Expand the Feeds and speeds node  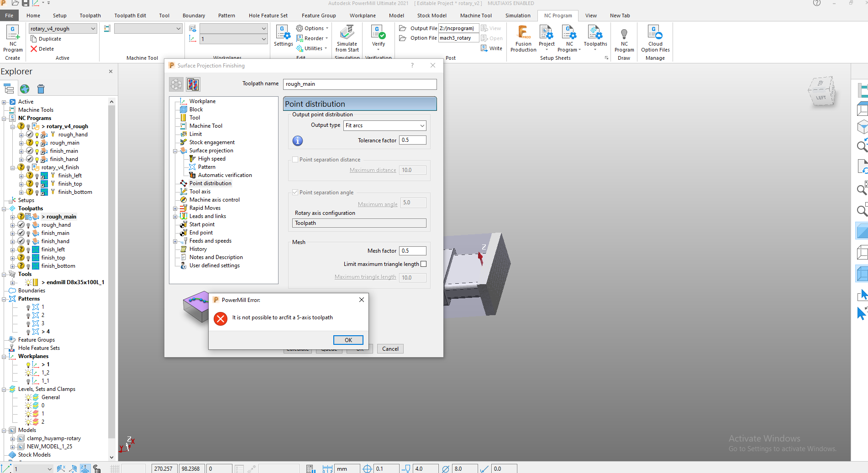tap(175, 241)
